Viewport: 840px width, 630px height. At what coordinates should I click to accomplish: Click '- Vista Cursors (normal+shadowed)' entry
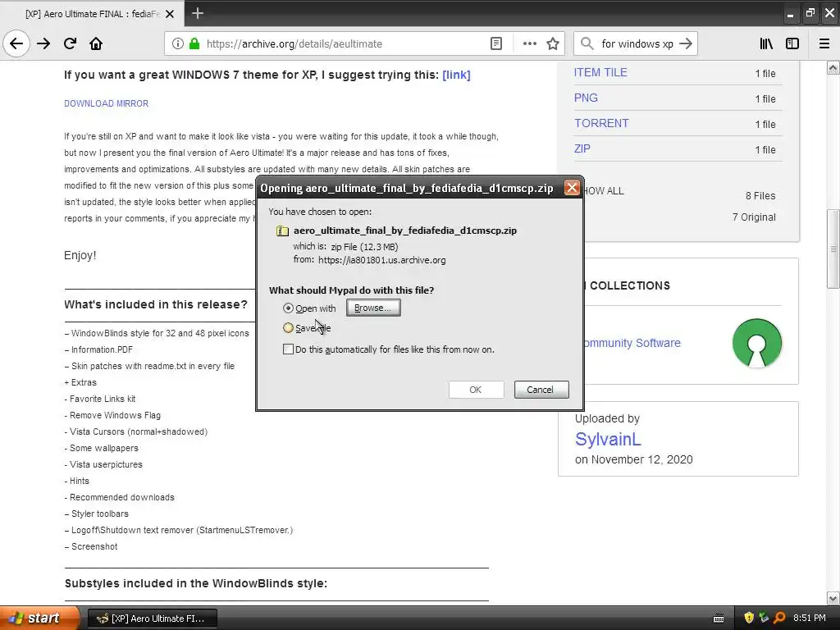click(x=136, y=431)
